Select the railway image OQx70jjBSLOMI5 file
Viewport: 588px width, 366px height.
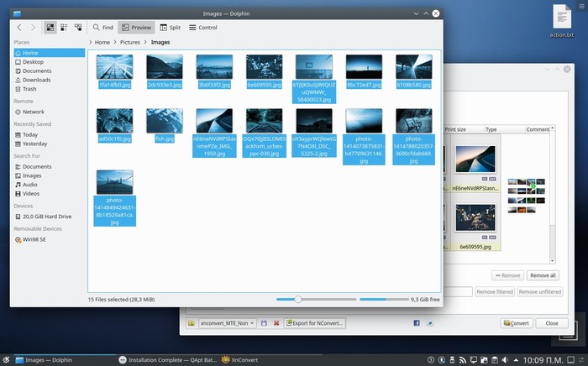[264, 121]
